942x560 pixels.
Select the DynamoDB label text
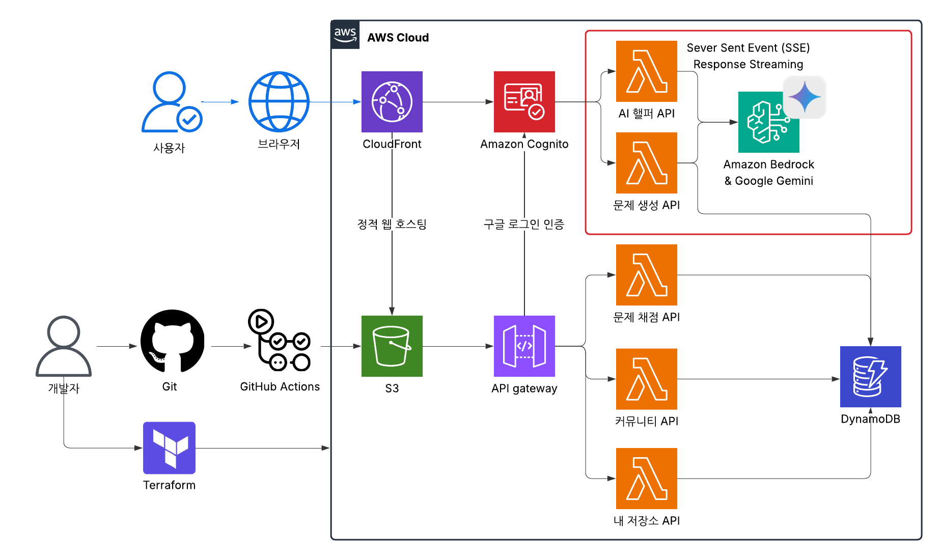point(871,419)
